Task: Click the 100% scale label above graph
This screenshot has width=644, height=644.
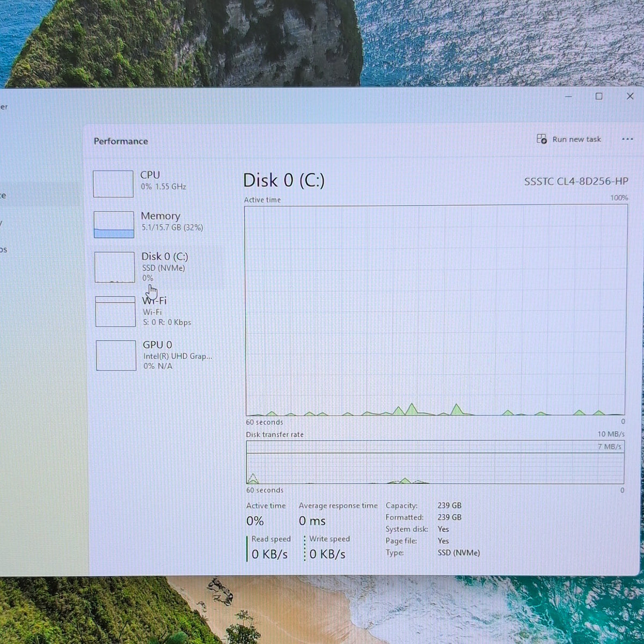Action: click(619, 198)
